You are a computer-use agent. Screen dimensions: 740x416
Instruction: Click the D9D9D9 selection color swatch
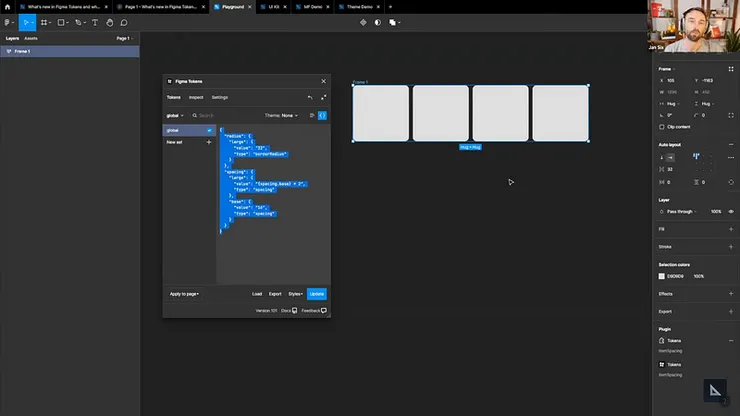pyautogui.click(x=662, y=276)
